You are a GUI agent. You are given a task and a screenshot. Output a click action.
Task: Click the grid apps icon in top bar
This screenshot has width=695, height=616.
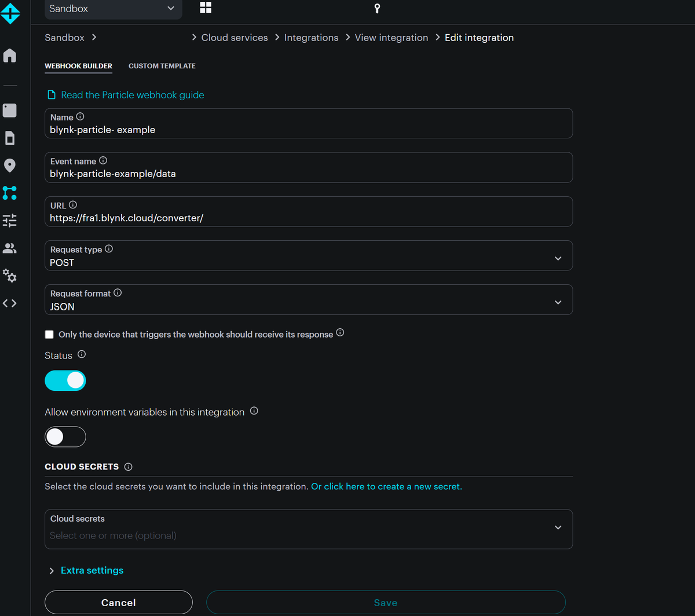(206, 8)
